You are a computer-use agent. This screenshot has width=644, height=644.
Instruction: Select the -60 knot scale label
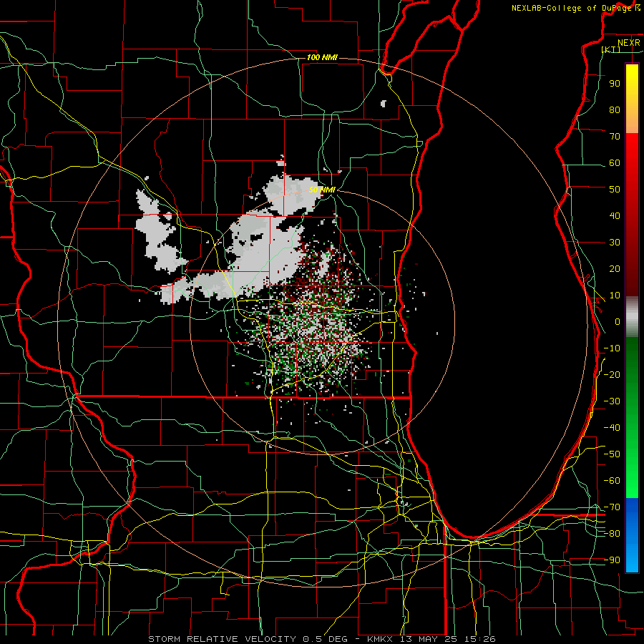pos(612,481)
